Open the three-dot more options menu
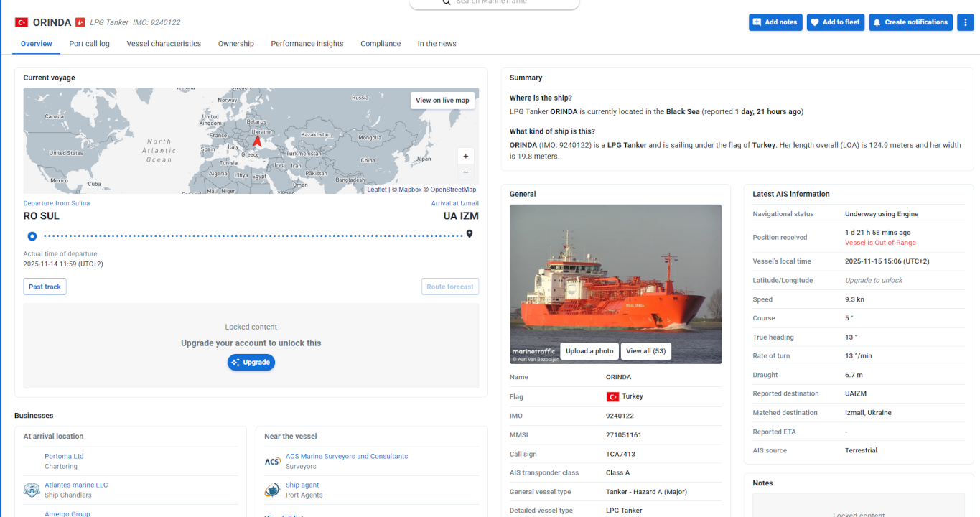 point(966,22)
